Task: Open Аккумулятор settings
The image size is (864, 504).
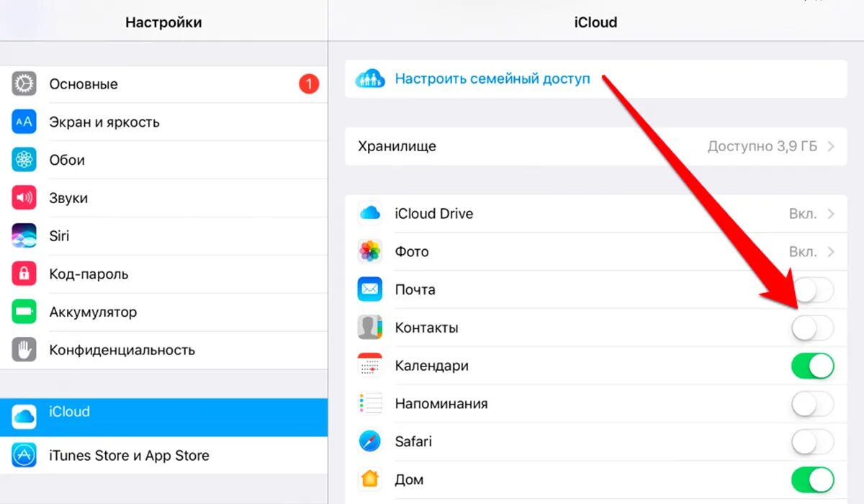Action: coord(164,312)
